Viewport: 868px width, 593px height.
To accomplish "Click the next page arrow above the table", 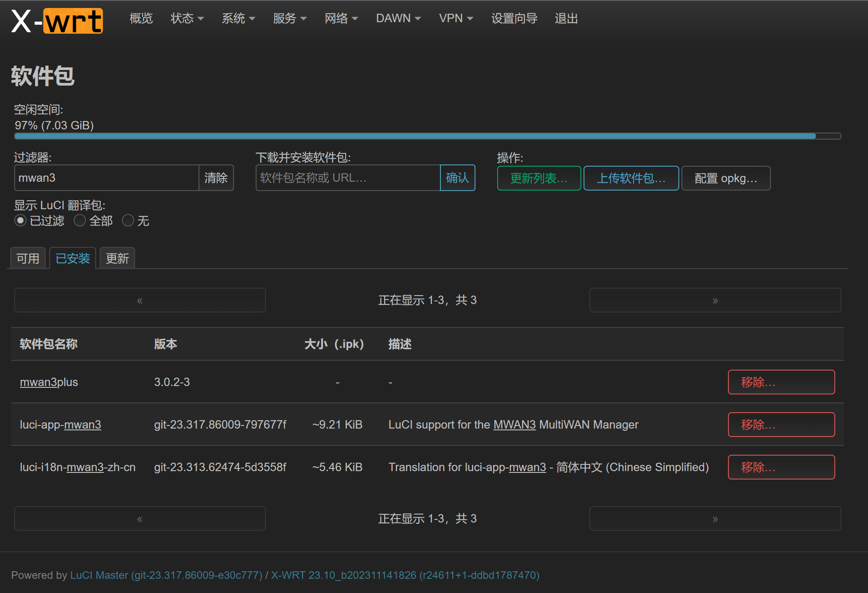I will 714,300.
